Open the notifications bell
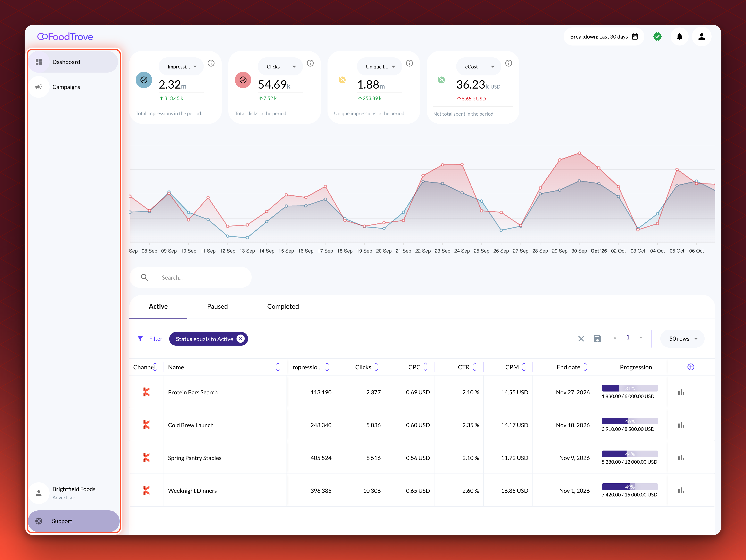Viewport: 746px width, 560px height. click(x=679, y=36)
